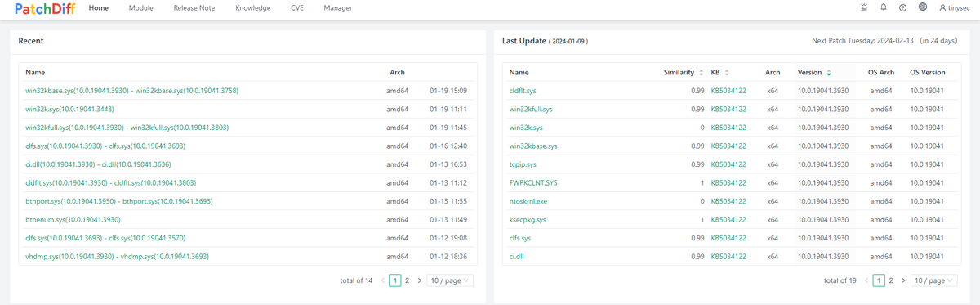The image size is (980, 305).
Task: Click the OS Version column header
Action: pyautogui.click(x=927, y=72)
